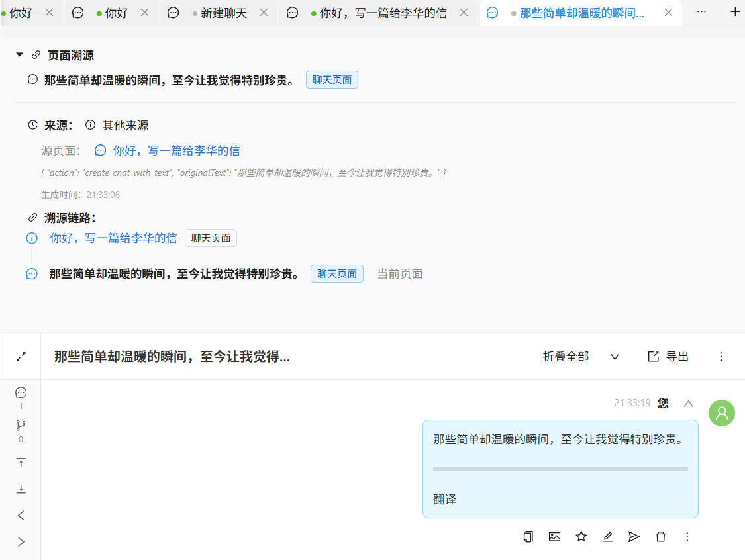
Task: Open the message options with the three-dot icon
Action: [687, 537]
